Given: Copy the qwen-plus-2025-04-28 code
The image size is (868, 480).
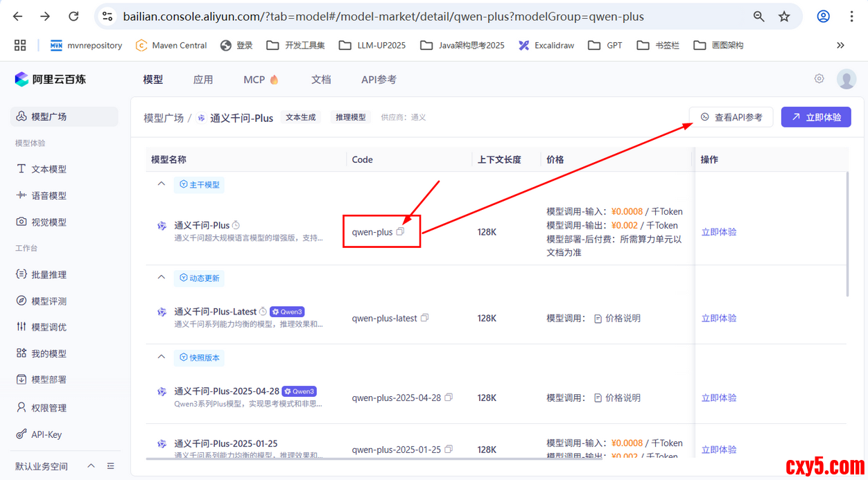Looking at the screenshot, I should 449,398.
